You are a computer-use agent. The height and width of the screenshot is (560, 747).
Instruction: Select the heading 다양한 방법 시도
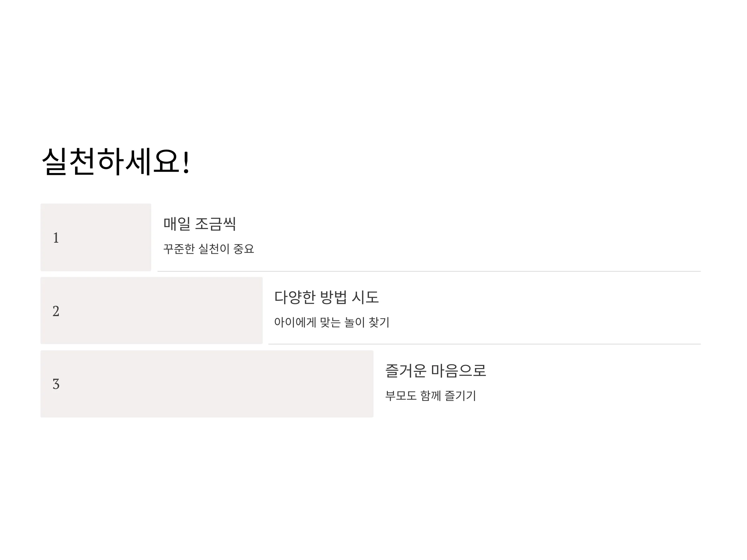coord(327,297)
